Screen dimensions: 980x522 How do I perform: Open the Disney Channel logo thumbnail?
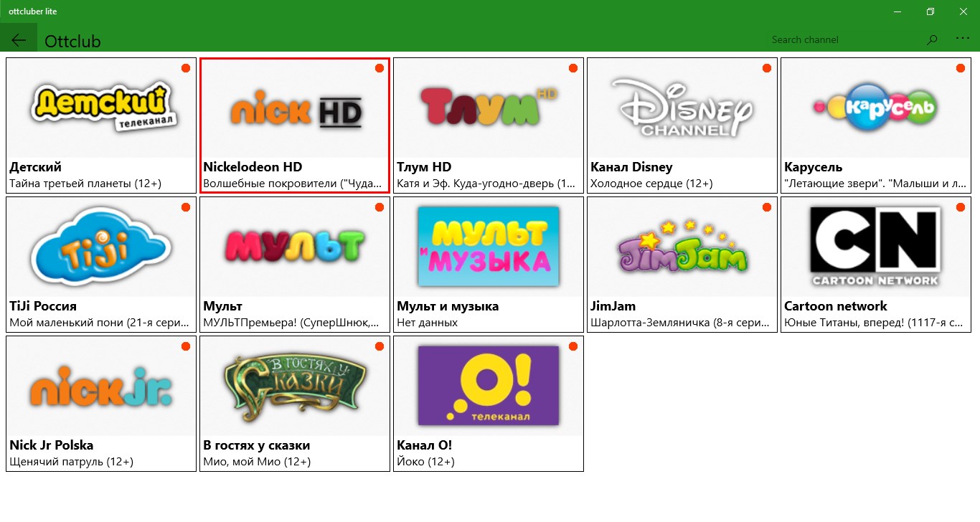(682, 108)
